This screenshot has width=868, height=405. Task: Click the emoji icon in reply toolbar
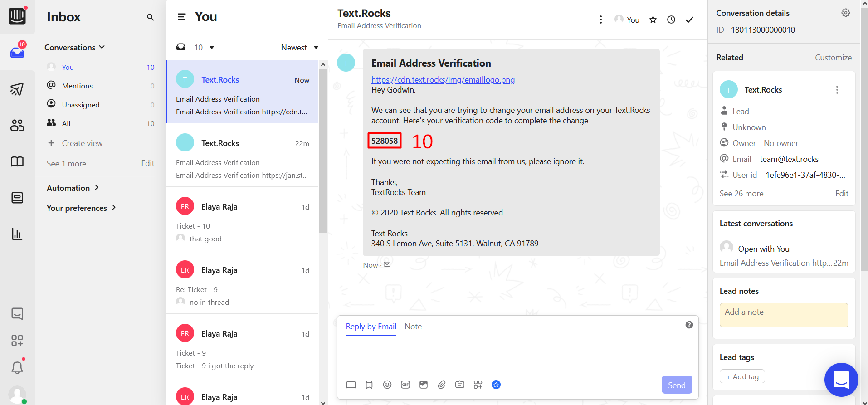point(387,385)
